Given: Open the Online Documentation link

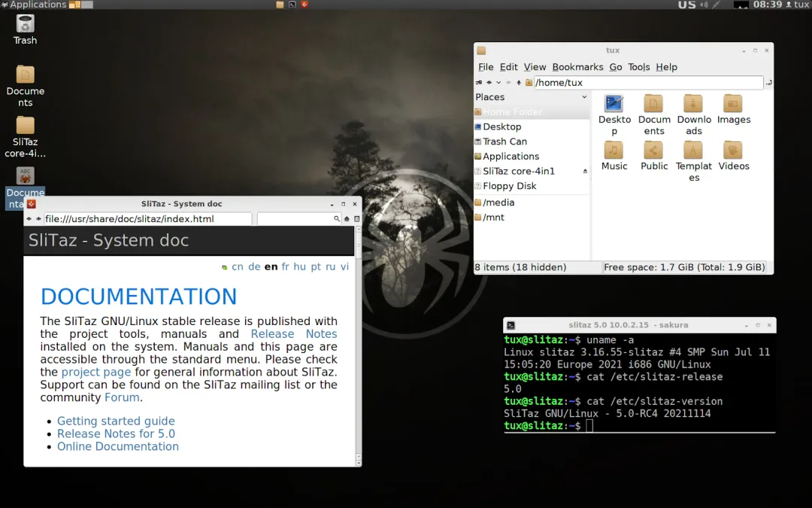Looking at the screenshot, I should pos(117,446).
